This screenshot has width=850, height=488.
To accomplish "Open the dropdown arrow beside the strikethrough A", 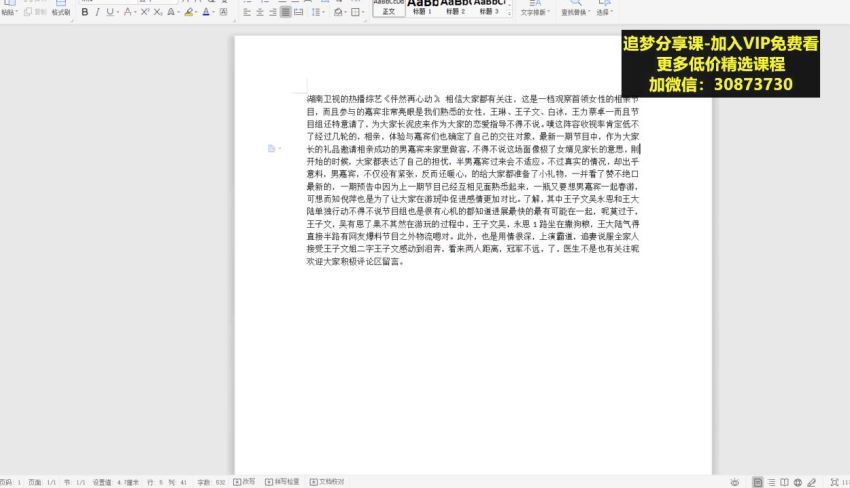I will click(x=134, y=12).
